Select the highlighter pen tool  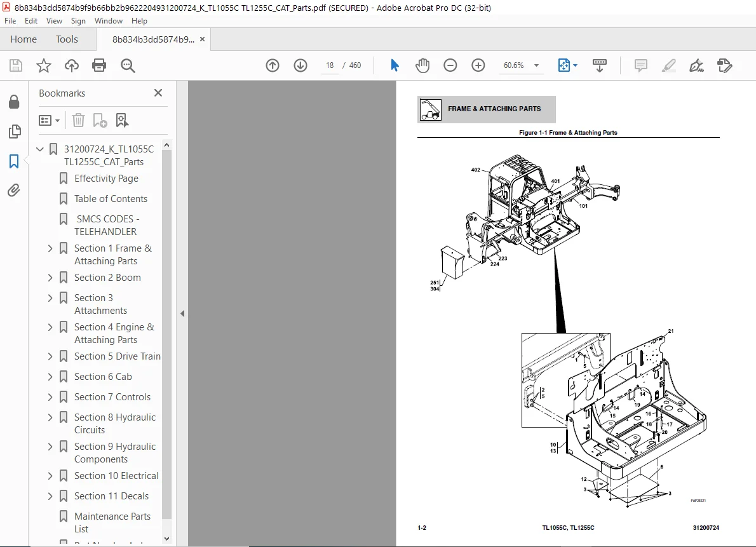pos(668,65)
